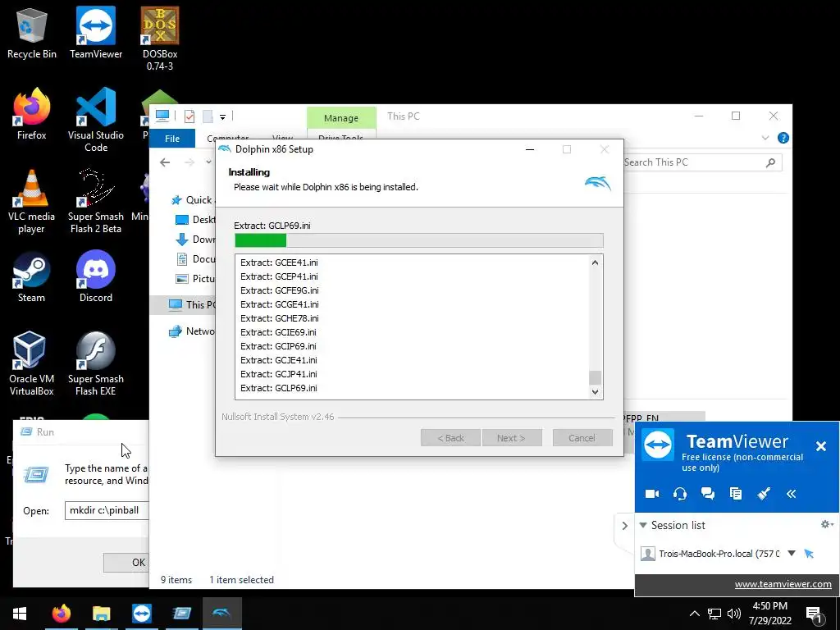
Task: Open the TeamViewer panel chat icon
Action: click(708, 493)
